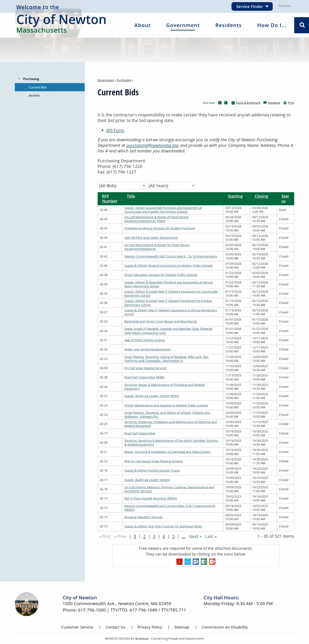The width and height of the screenshot is (309, 644).
Task: Open Hot In Place Asphalt Recycling (REBID)
Action: [x=151, y=498]
